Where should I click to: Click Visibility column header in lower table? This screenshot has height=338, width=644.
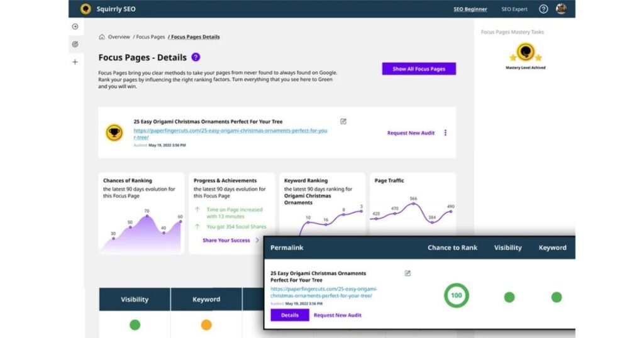135,300
